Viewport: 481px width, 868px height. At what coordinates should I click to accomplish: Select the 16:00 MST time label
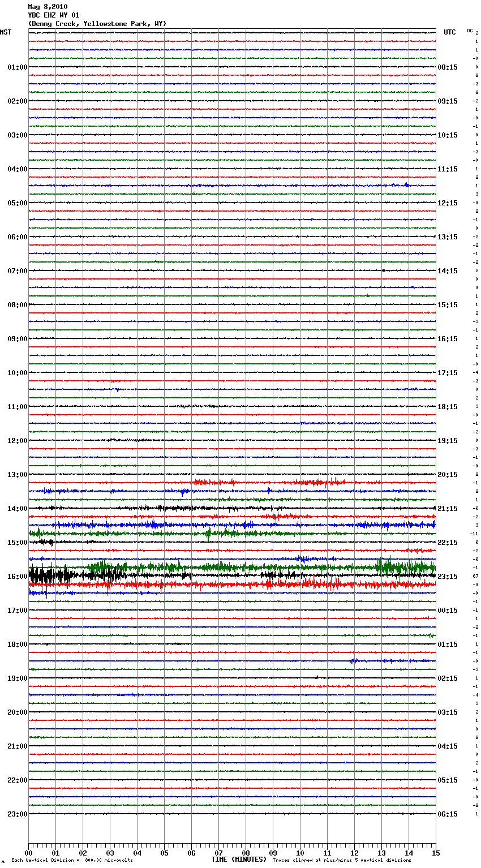17,577
